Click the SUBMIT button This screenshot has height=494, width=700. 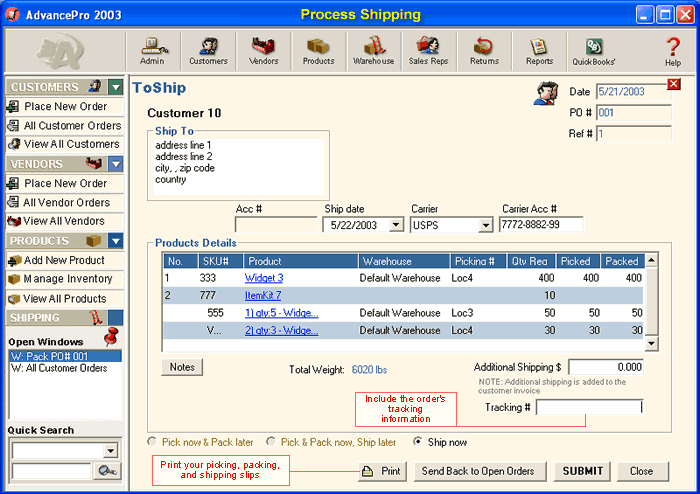click(582, 471)
